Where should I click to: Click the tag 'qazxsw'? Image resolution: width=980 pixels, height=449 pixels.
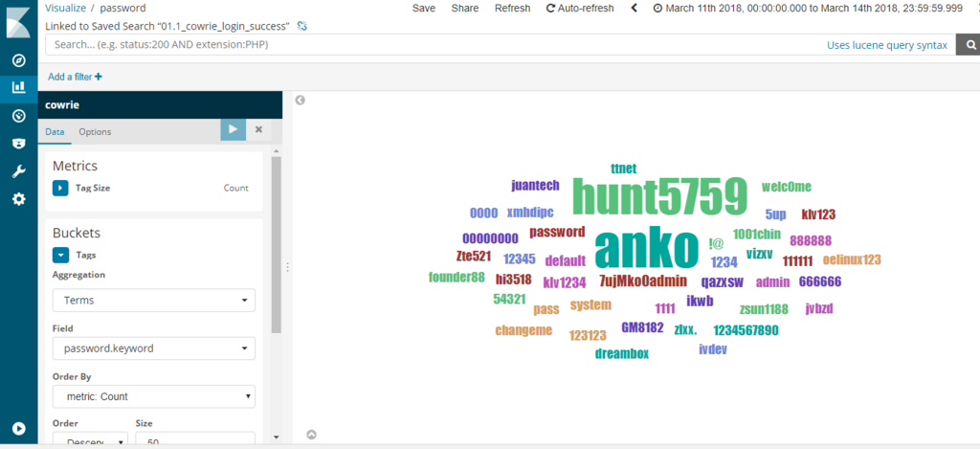(x=722, y=282)
